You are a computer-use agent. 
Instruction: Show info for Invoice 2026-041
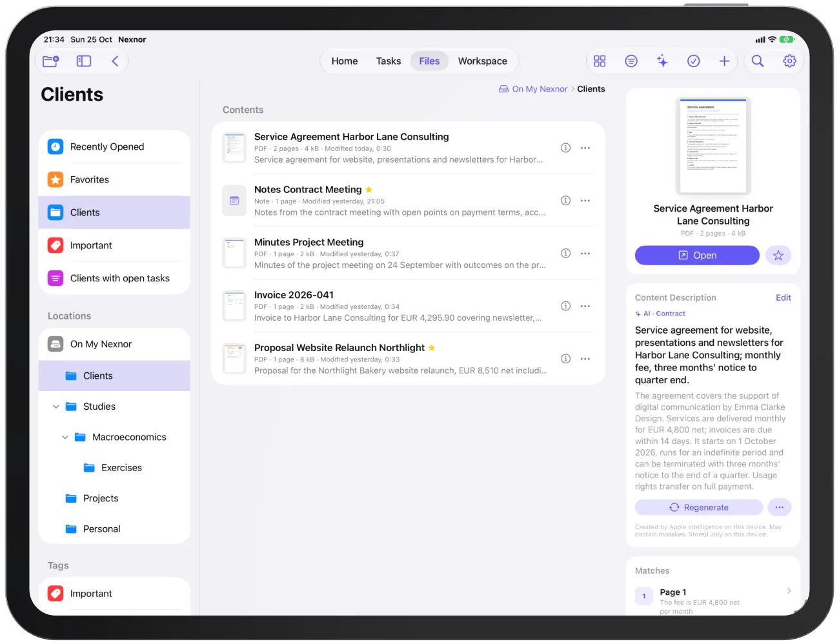[565, 306]
